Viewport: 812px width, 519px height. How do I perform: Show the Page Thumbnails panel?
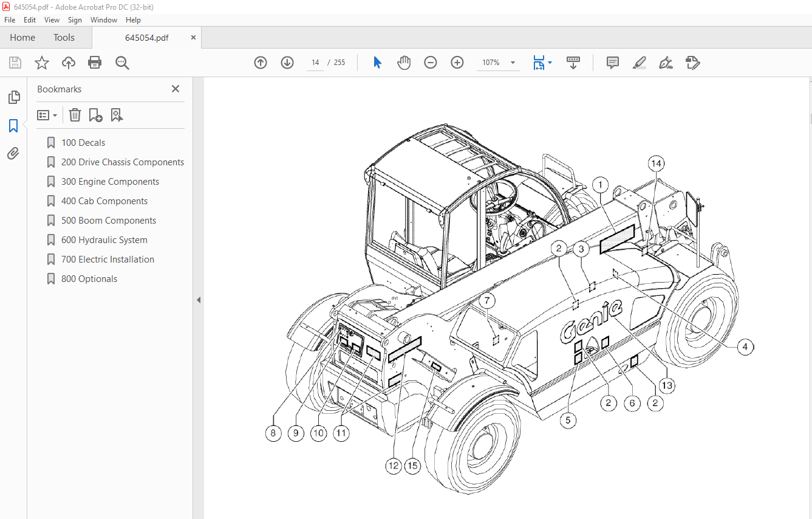13,97
